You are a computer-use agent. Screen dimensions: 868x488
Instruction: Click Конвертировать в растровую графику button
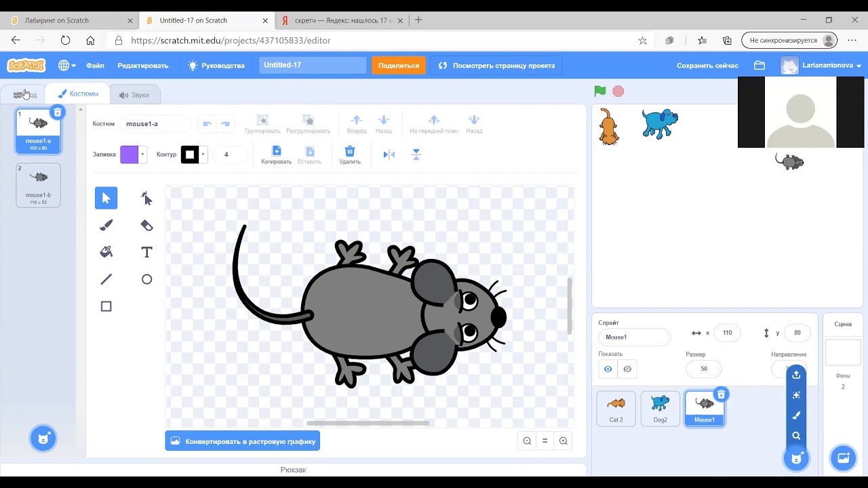click(x=243, y=441)
